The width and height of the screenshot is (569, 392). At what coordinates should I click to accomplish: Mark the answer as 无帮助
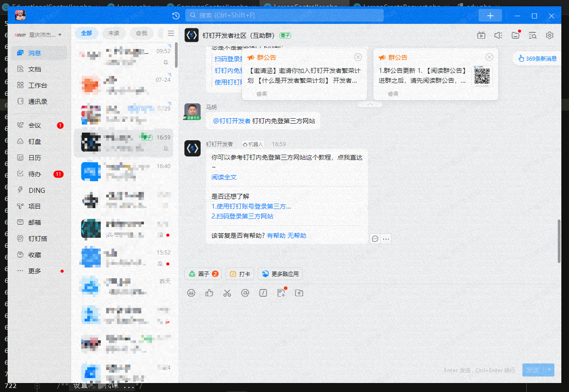[x=297, y=236]
